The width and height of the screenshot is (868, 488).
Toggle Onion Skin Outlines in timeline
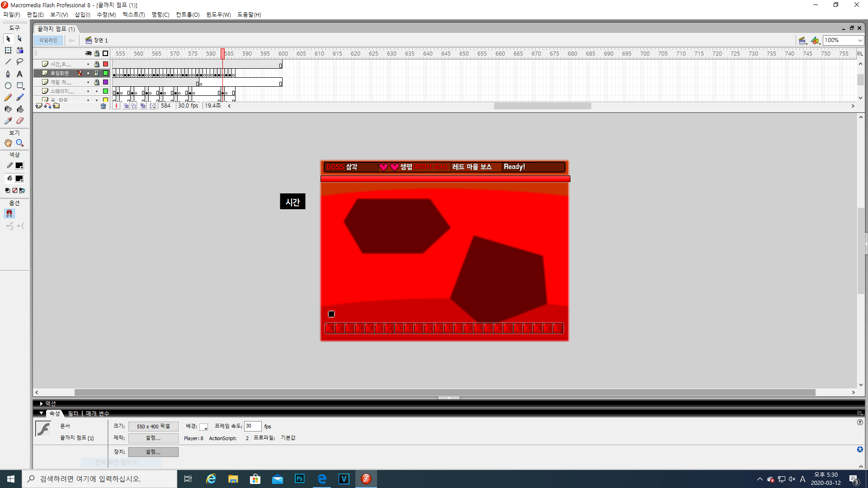coord(134,106)
